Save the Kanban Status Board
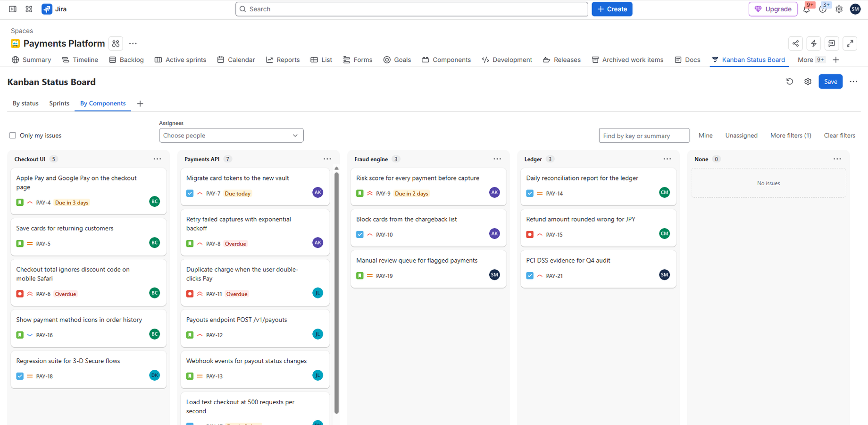 click(830, 82)
